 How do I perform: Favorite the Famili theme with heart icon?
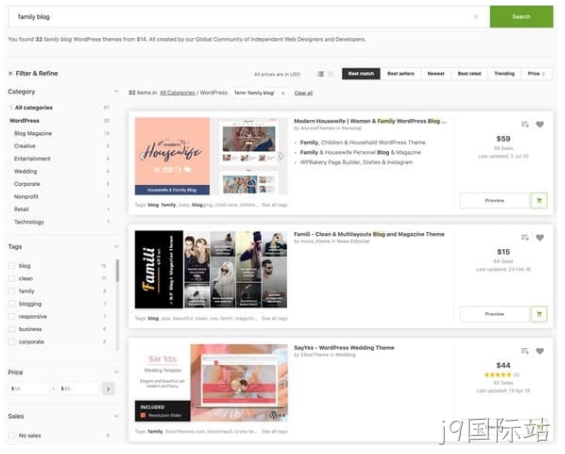(x=539, y=237)
